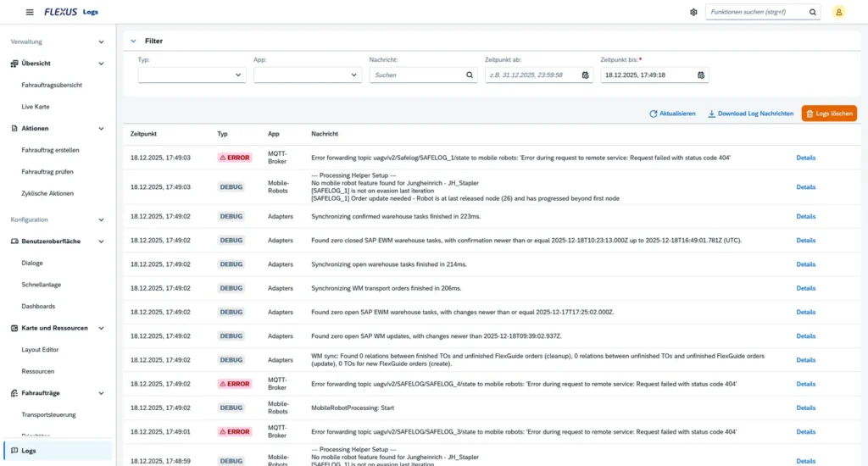The image size is (868, 466).
Task: Open settings gear in header
Action: (x=693, y=12)
